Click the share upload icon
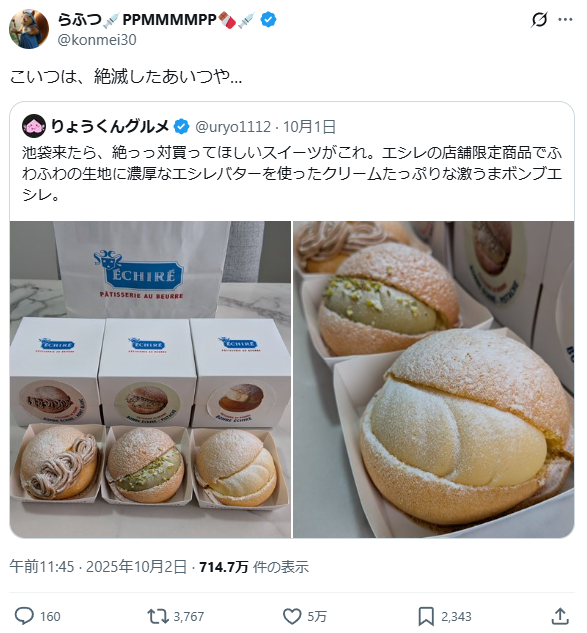The width and height of the screenshot is (587, 633). pyautogui.click(x=560, y=616)
